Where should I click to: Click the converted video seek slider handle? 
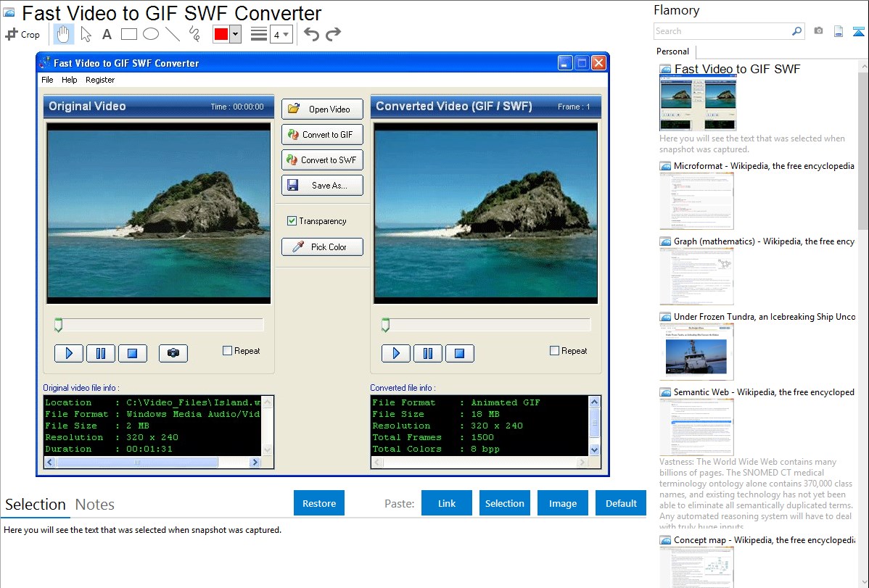(x=385, y=326)
